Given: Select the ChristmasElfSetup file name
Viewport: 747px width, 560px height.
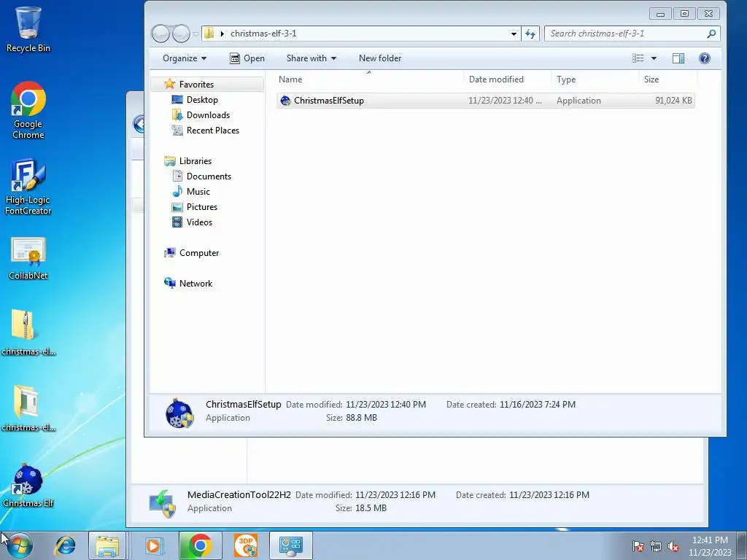Looking at the screenshot, I should [x=329, y=101].
